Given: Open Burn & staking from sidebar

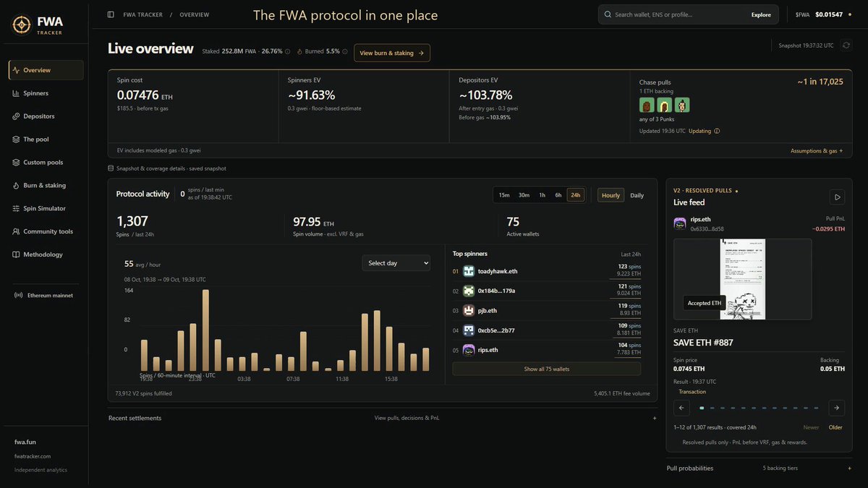Looking at the screenshot, I should [x=46, y=186].
